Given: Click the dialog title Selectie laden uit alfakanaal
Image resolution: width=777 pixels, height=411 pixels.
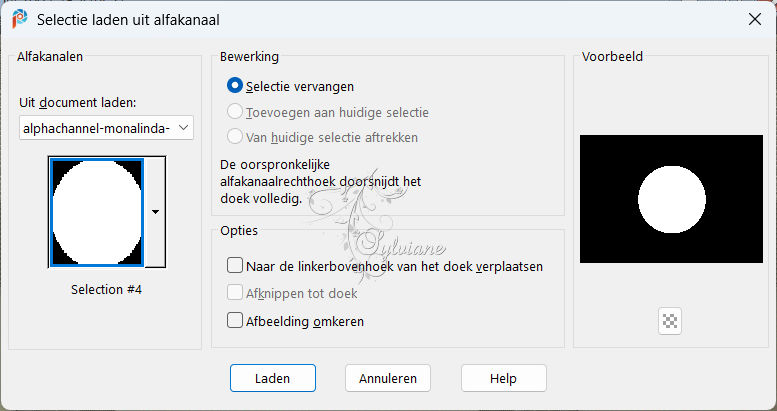Looking at the screenshot, I should click(x=128, y=20).
